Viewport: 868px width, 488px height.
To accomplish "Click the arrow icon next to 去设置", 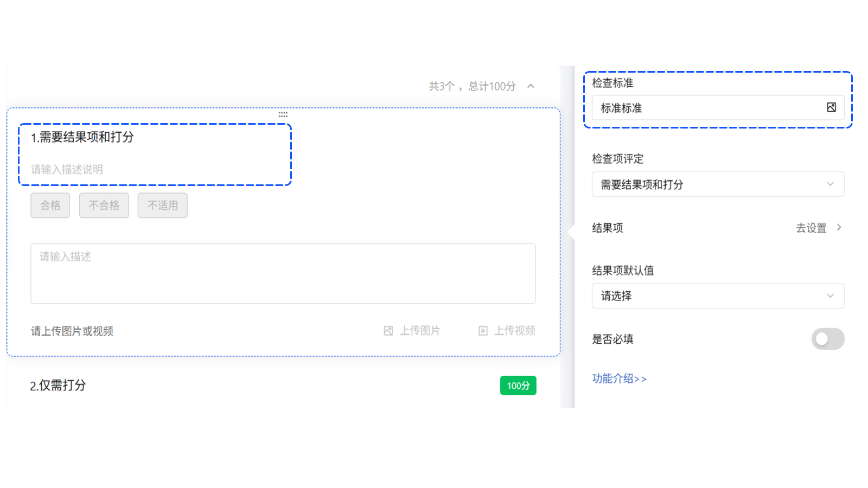I will click(x=838, y=228).
